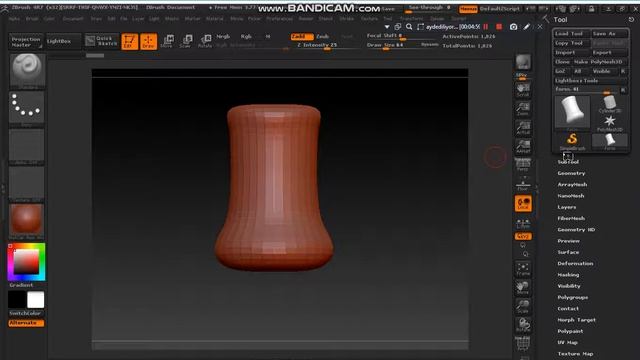This screenshot has width=640, height=360.
Task: Select the Cylinder3D tool thumbnail
Action: 610,104
